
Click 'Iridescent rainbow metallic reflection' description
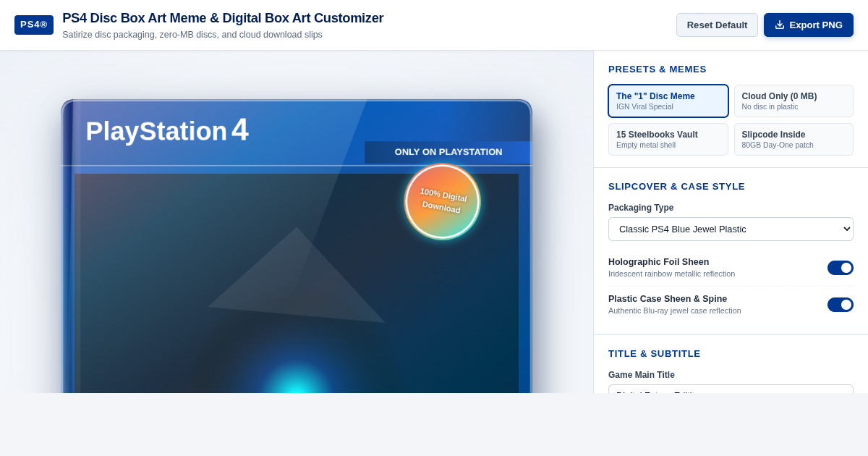(671, 274)
